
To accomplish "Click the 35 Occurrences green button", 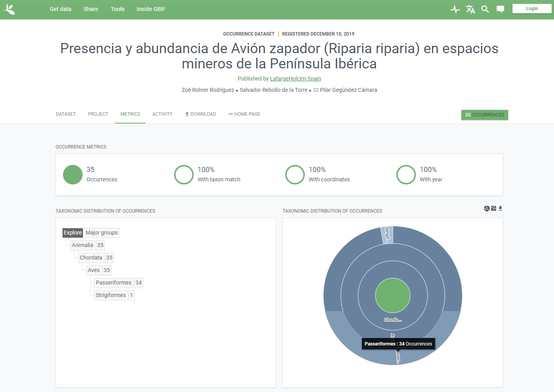I will pos(484,115).
